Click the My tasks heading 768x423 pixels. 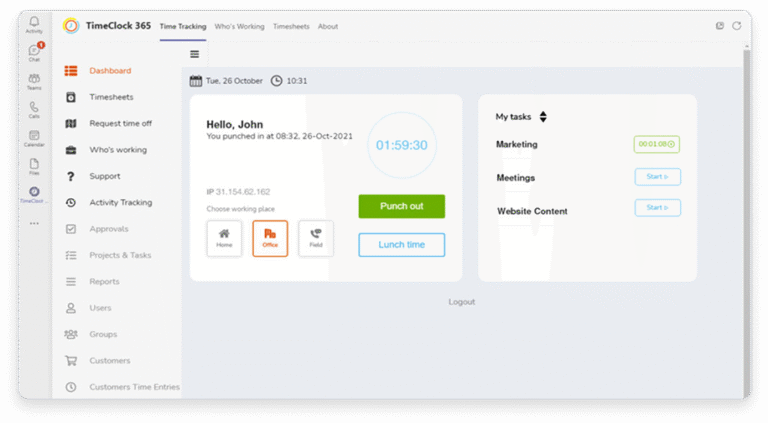click(x=513, y=117)
